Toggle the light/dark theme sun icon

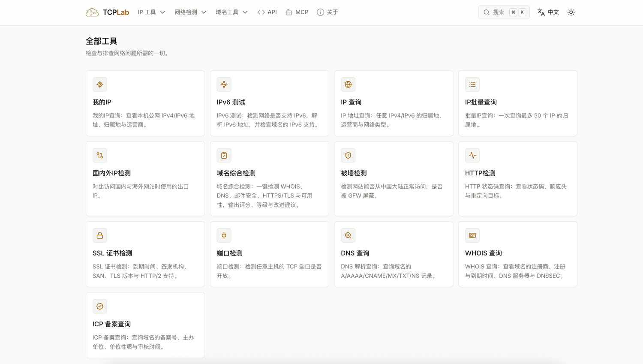[x=571, y=12]
